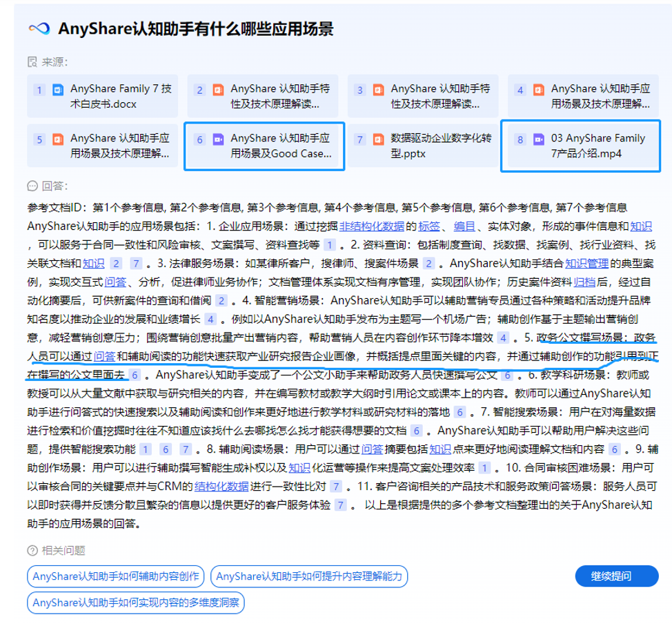Click the chat bubble icon beside 回答

[x=32, y=186]
